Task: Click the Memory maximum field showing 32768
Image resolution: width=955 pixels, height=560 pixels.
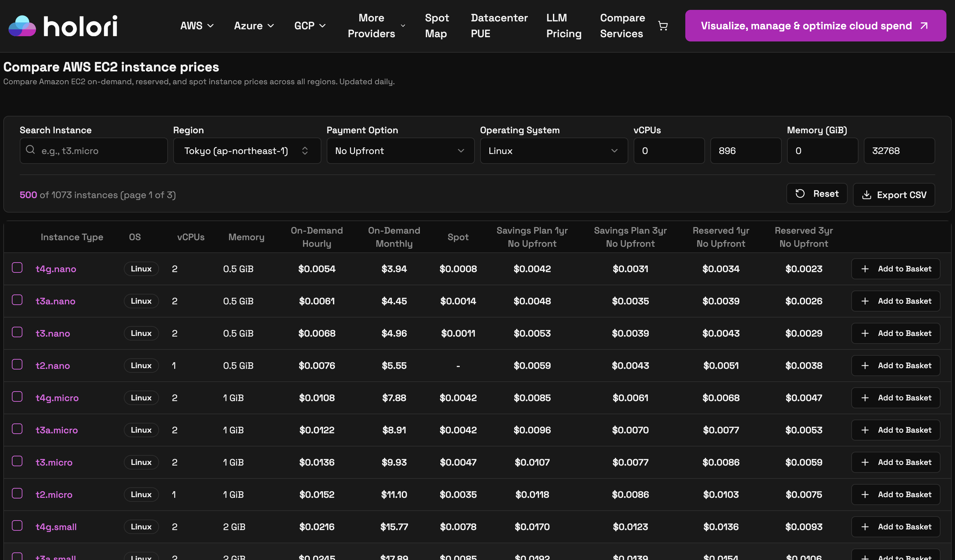Action: (899, 151)
